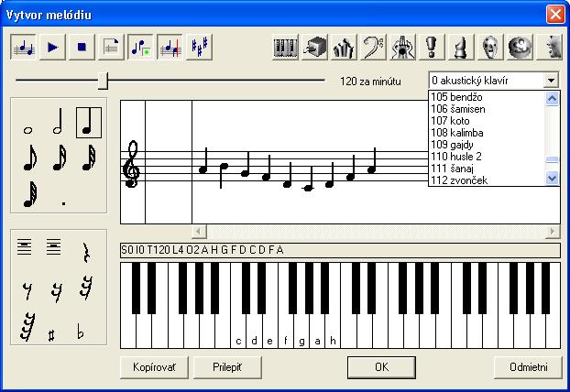Choose the piano keyboard instrument group icon
The image size is (570, 392).
point(285,47)
